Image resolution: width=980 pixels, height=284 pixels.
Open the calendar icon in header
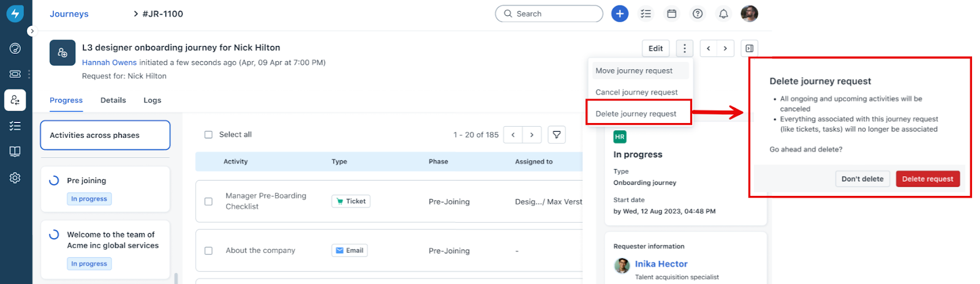coord(671,13)
